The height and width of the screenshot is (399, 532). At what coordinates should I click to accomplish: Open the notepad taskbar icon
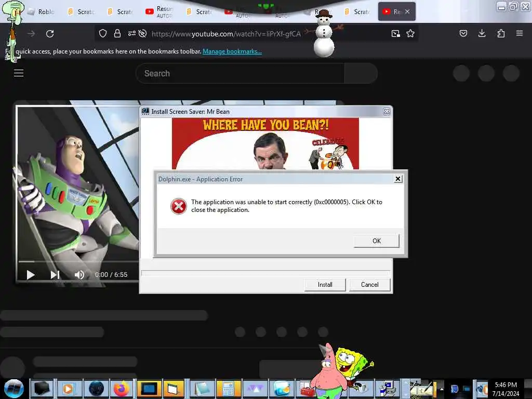pyautogui.click(x=202, y=389)
